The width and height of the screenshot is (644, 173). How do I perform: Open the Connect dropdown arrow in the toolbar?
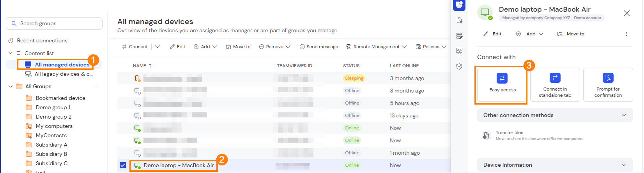[157, 47]
